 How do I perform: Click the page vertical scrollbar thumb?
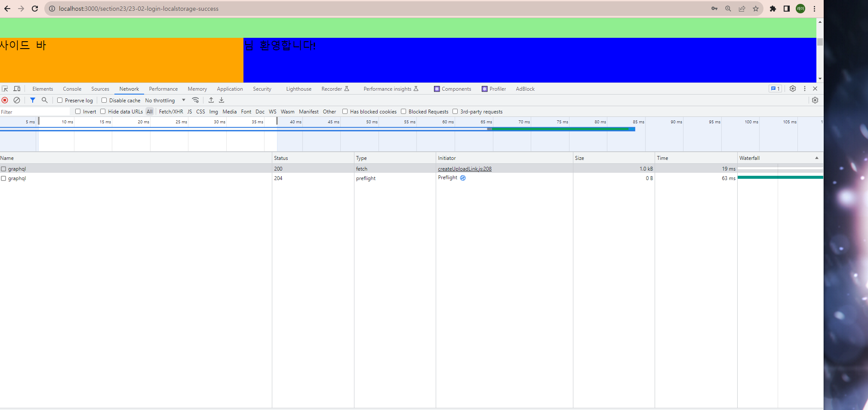[820, 42]
